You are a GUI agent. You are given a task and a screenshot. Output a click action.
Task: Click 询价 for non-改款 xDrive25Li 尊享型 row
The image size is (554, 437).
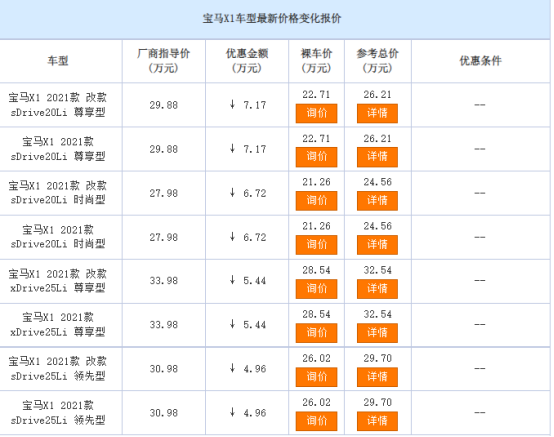tap(316, 333)
